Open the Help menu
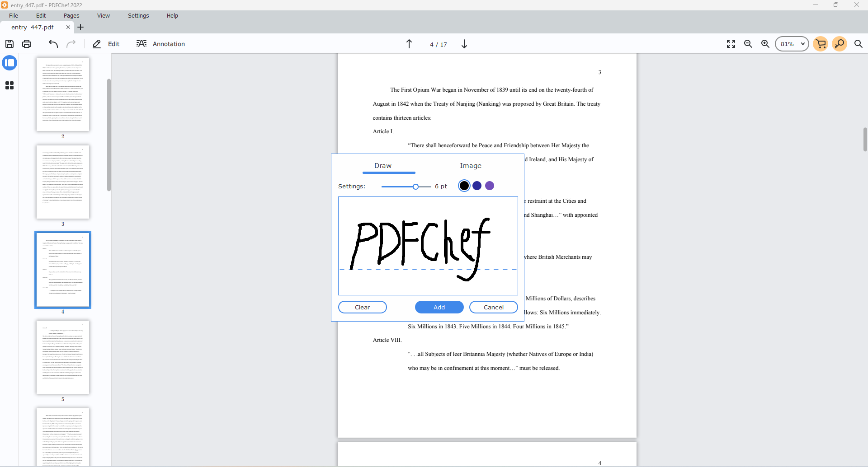The height and width of the screenshot is (467, 868). pos(172,15)
